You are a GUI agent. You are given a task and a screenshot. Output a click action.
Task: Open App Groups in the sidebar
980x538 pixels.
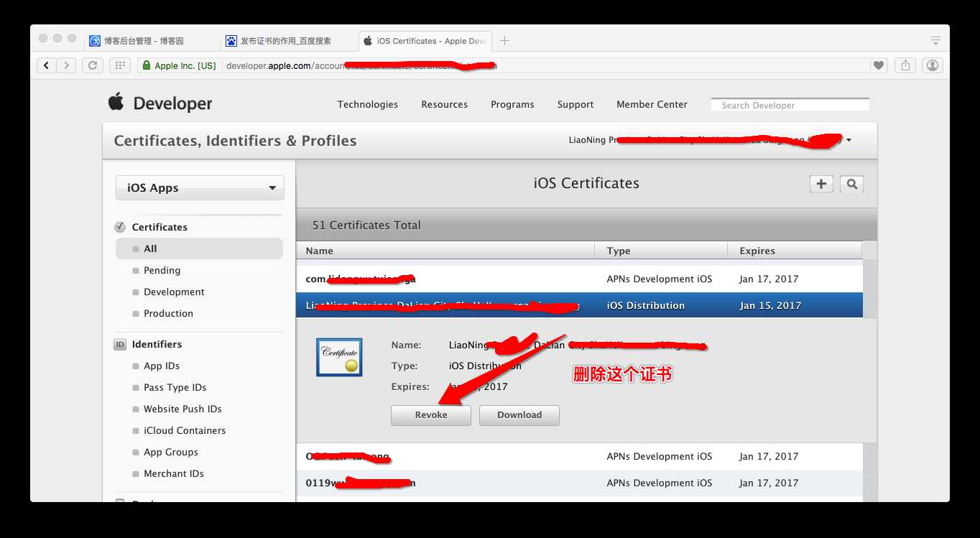tap(171, 452)
